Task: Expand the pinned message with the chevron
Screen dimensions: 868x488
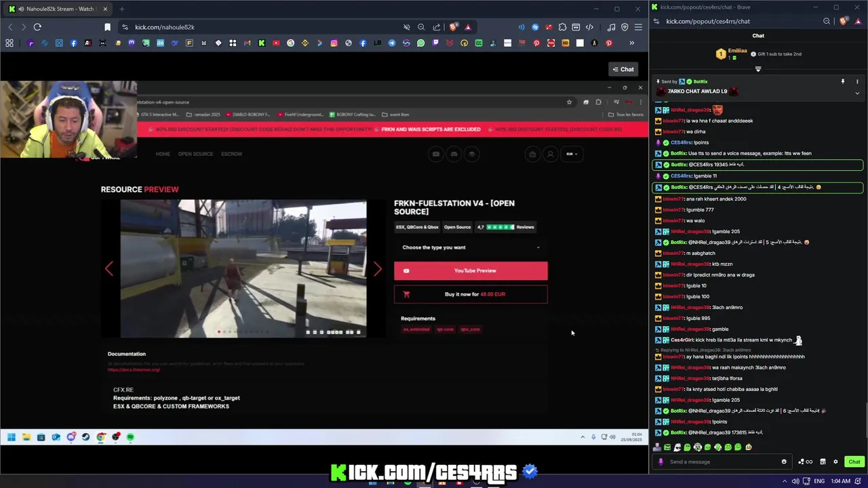Action: (x=857, y=93)
